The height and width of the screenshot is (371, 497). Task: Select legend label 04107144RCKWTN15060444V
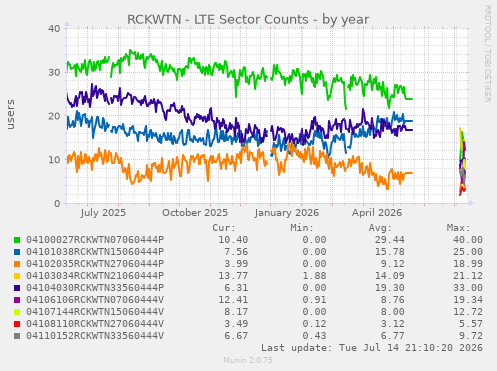click(x=95, y=312)
